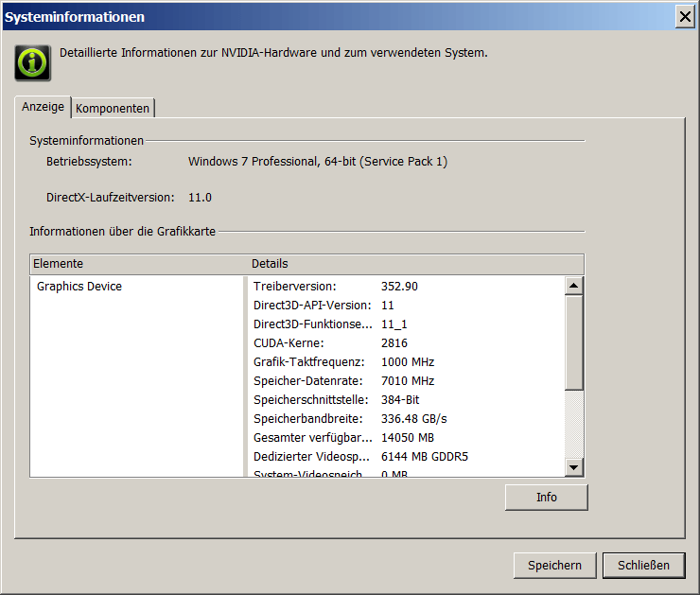Click the scrollbar down arrow
Viewport: 700px width, 595px height.
coord(573,467)
